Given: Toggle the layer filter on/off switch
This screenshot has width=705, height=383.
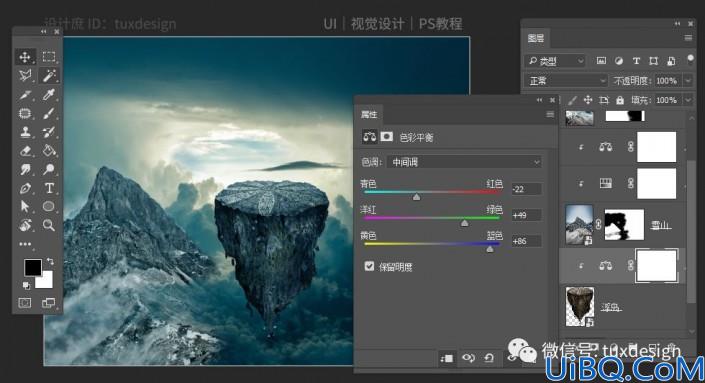Looking at the screenshot, I should pos(691,59).
